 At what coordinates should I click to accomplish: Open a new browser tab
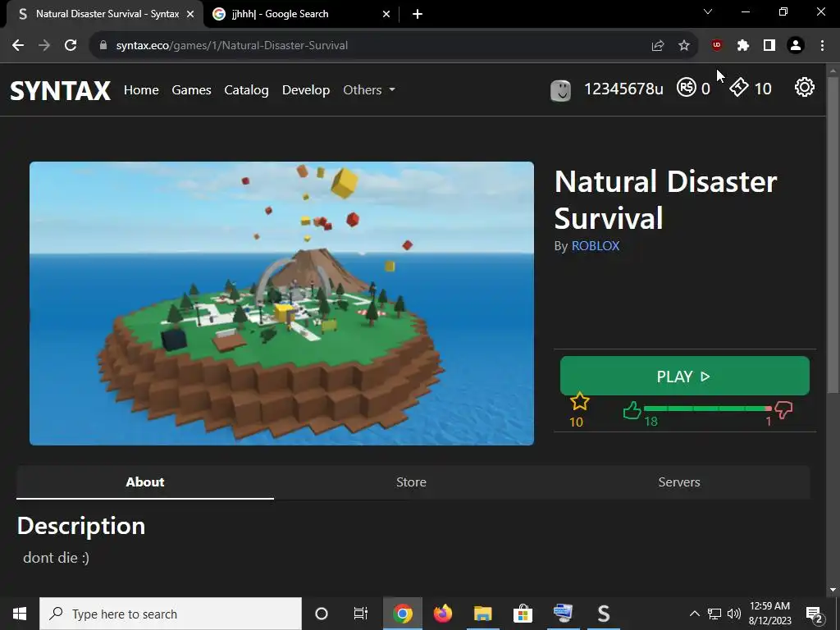coord(418,14)
